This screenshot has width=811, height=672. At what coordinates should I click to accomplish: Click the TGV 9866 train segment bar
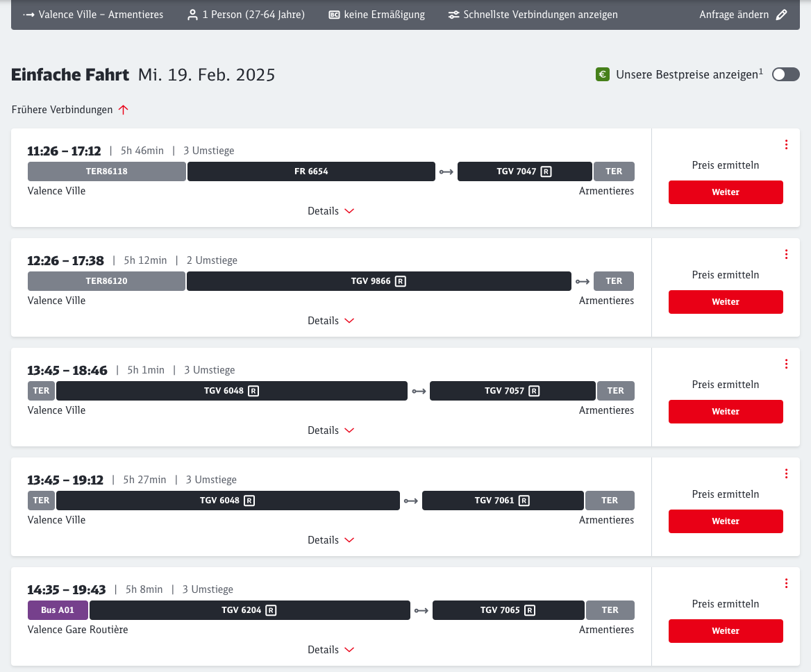click(378, 281)
